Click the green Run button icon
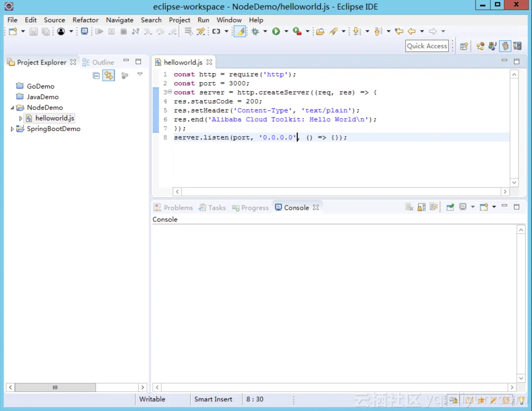Screen dimensions: 532x411 276,32
